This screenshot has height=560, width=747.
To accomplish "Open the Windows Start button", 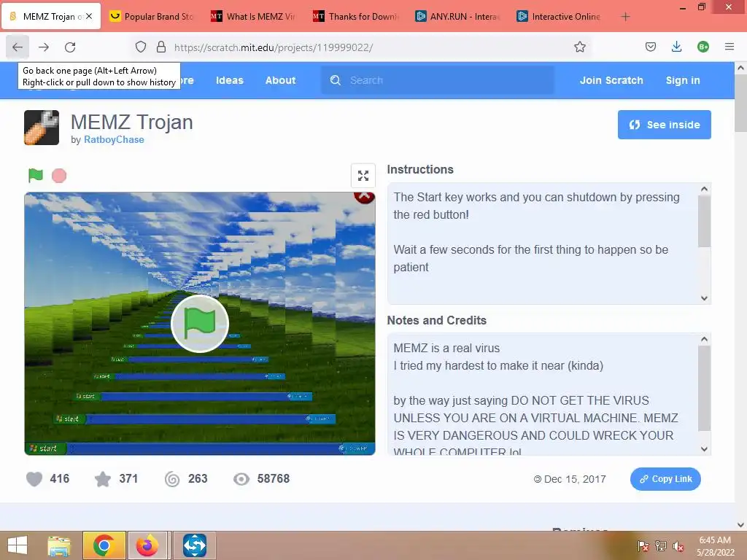I will (18, 545).
